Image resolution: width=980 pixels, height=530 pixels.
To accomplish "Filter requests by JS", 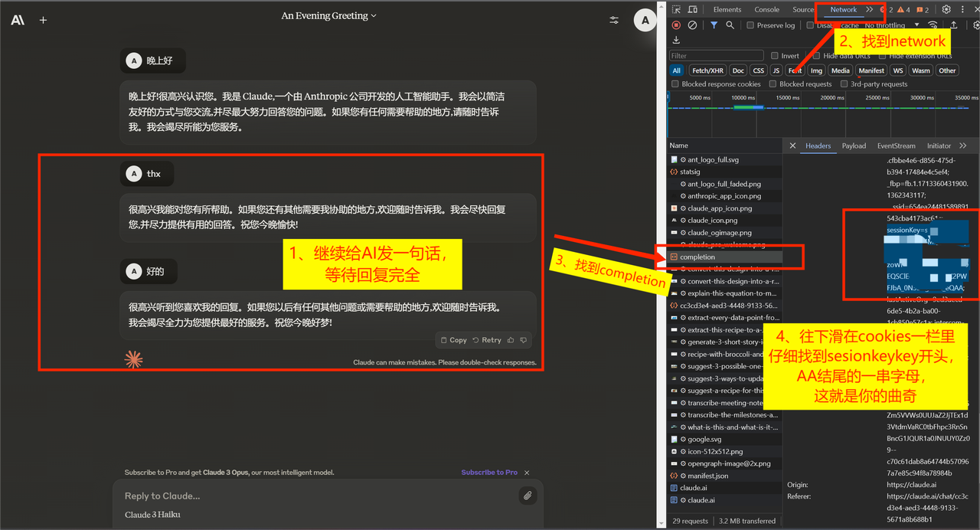I will (x=776, y=70).
